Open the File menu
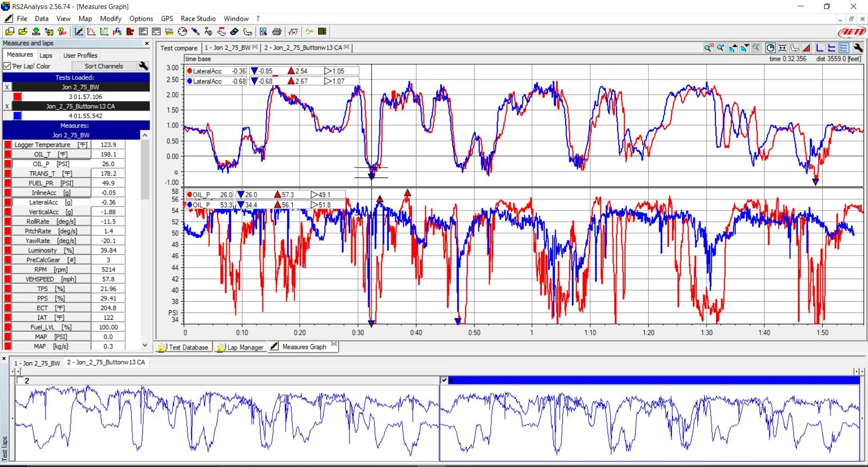 click(x=22, y=19)
